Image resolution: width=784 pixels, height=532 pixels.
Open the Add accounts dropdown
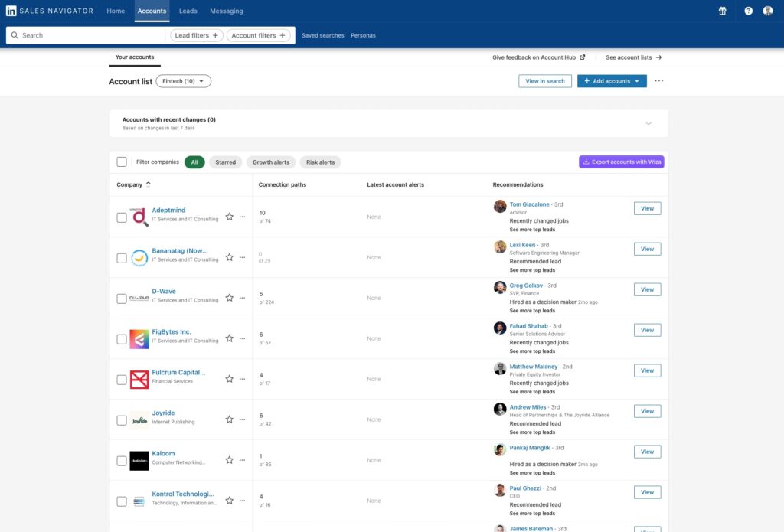click(x=612, y=81)
